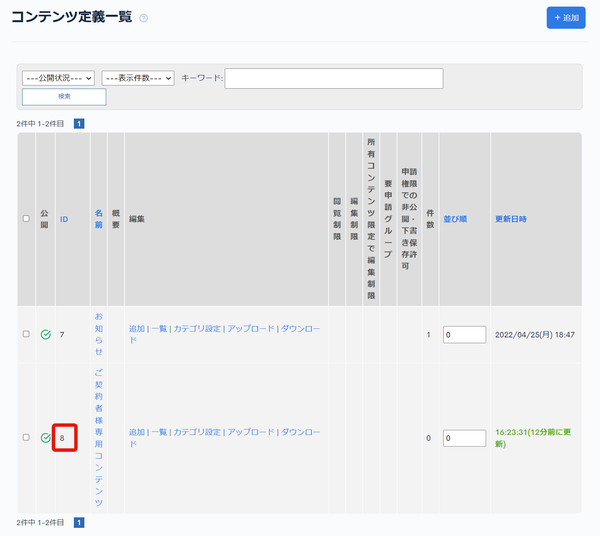Open the お知らせ content definition link

[99, 334]
